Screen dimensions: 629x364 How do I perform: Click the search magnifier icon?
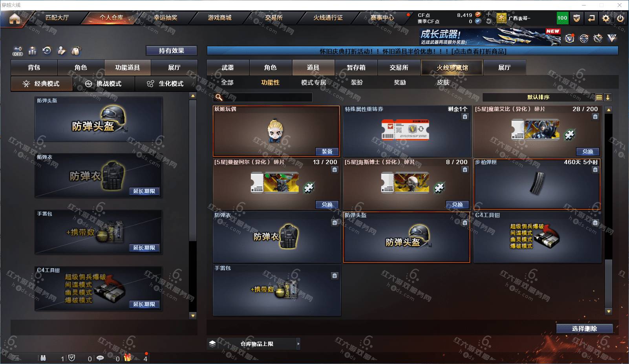(x=219, y=97)
